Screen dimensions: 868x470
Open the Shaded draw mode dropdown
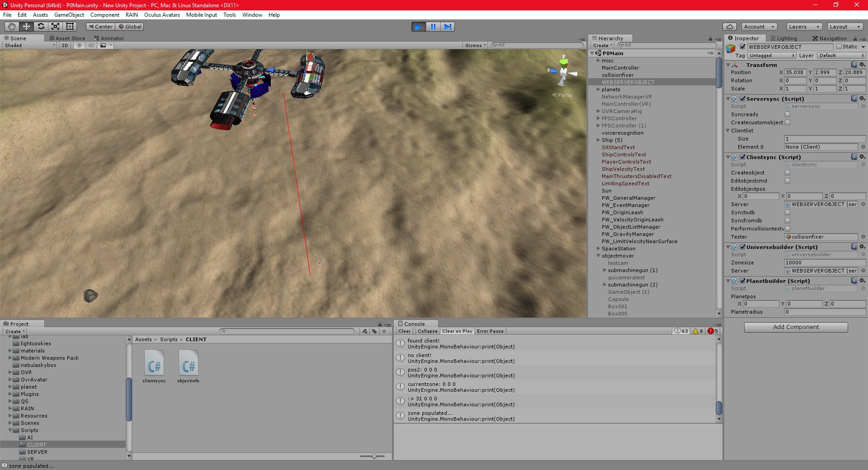29,45
